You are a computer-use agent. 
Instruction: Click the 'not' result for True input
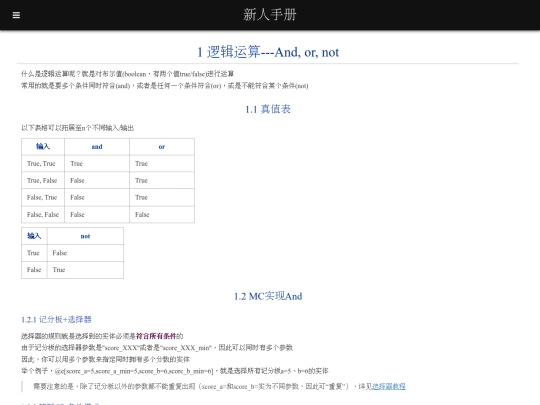coord(85,253)
